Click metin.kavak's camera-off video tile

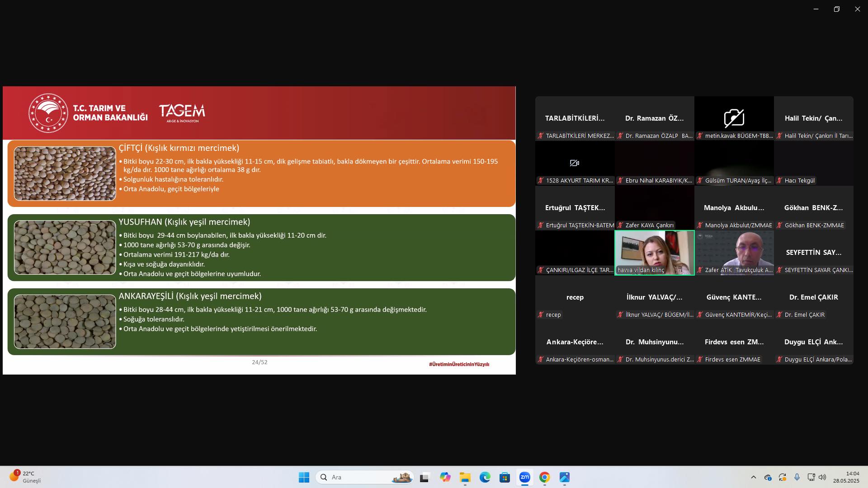tap(734, 118)
